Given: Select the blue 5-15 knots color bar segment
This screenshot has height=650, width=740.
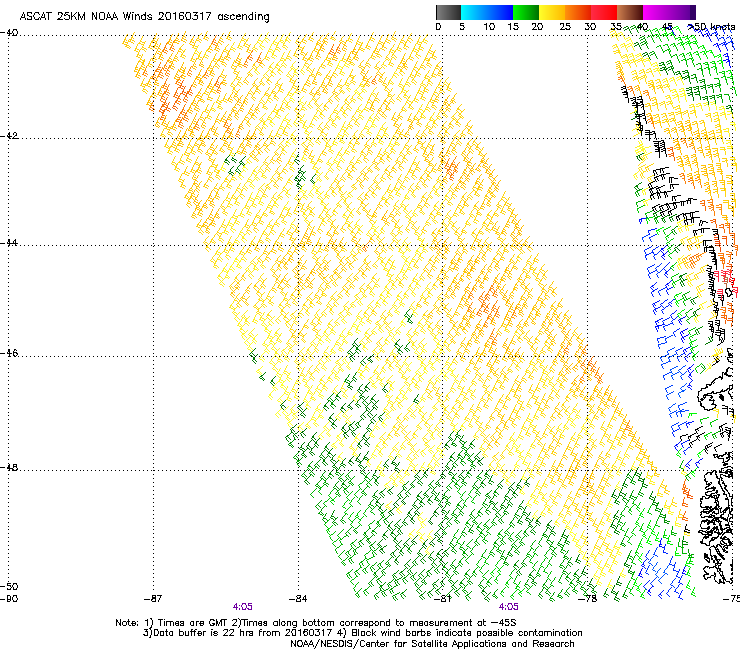Looking at the screenshot, I should tap(487, 12).
